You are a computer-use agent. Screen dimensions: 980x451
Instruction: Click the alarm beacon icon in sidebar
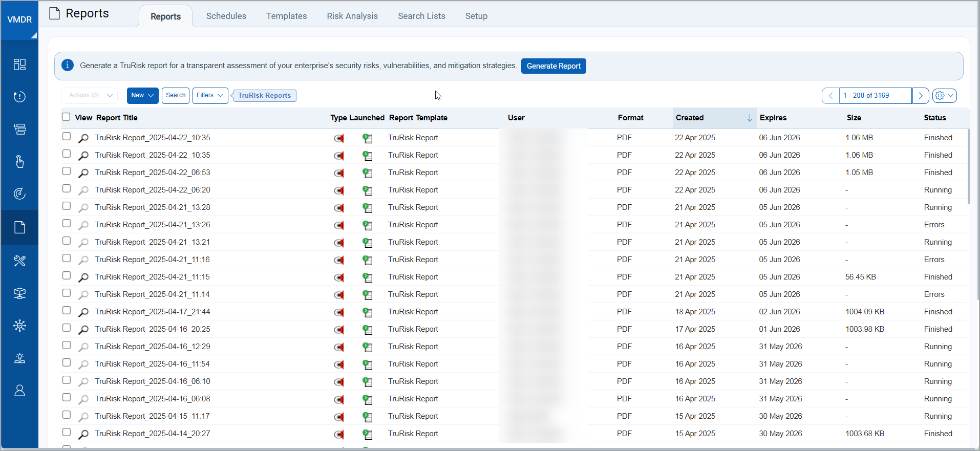[x=19, y=358]
